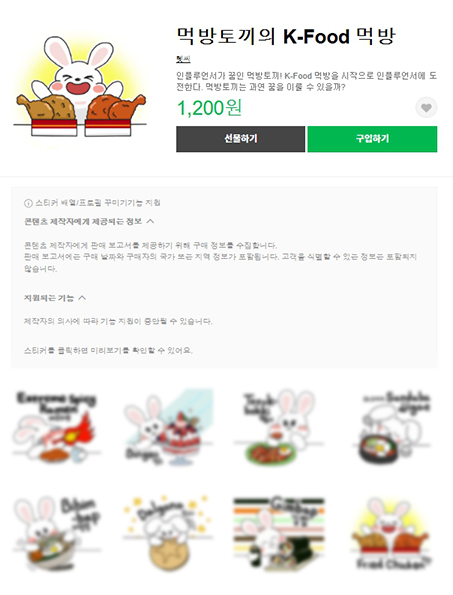
Task: Toggle the heart wishlist icon
Action: [426, 108]
